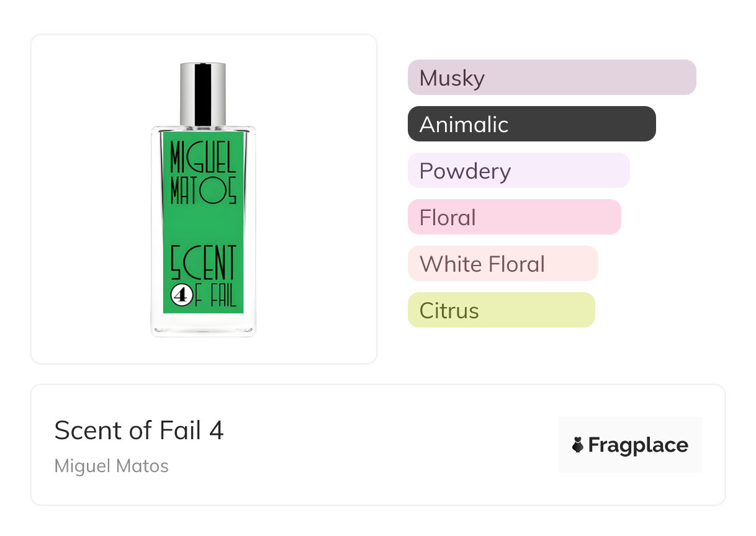Pick the White Floral accord bar

coord(502,264)
